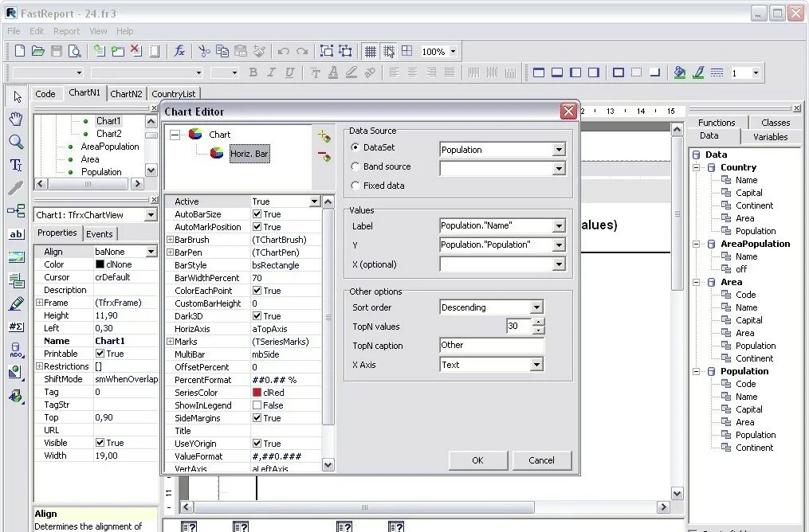Select the Text object ab tool
This screenshot has width=809, height=532.
[x=16, y=234]
